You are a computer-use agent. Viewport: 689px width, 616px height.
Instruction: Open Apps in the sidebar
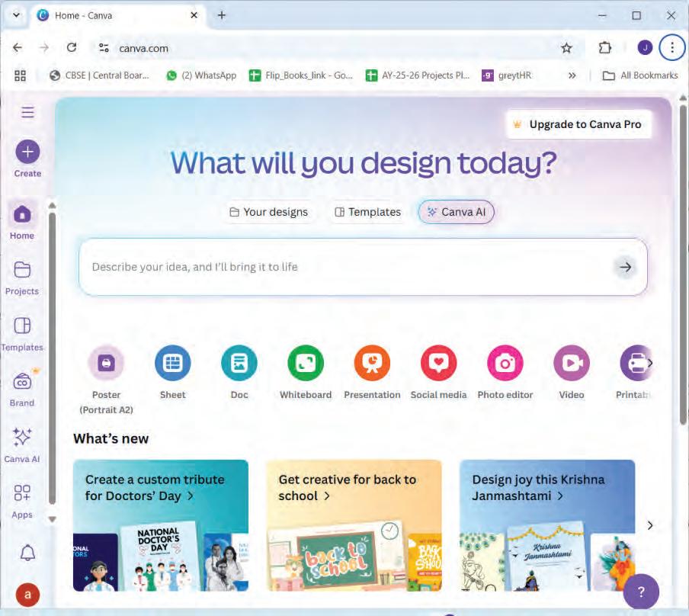(22, 501)
